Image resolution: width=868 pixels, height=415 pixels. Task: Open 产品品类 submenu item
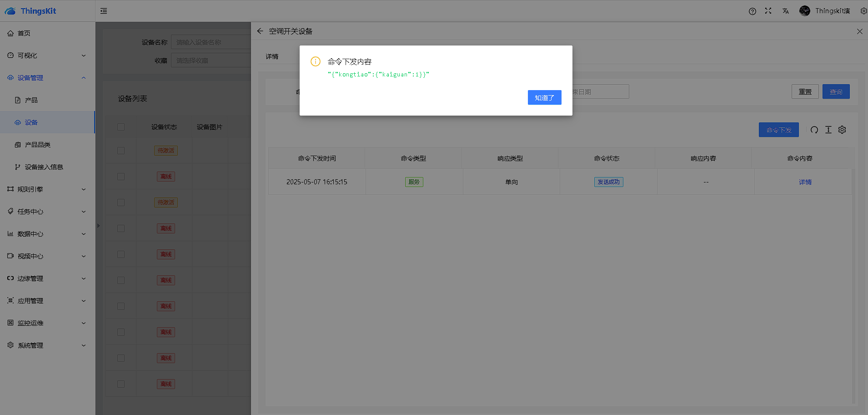(x=37, y=145)
